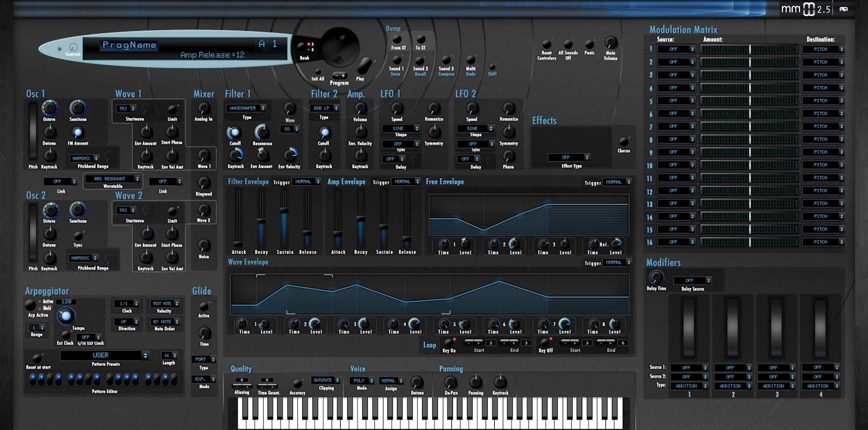The width and height of the screenshot is (868, 430).
Task: Open the Glide Type PORT dropdown
Action: 204,359
